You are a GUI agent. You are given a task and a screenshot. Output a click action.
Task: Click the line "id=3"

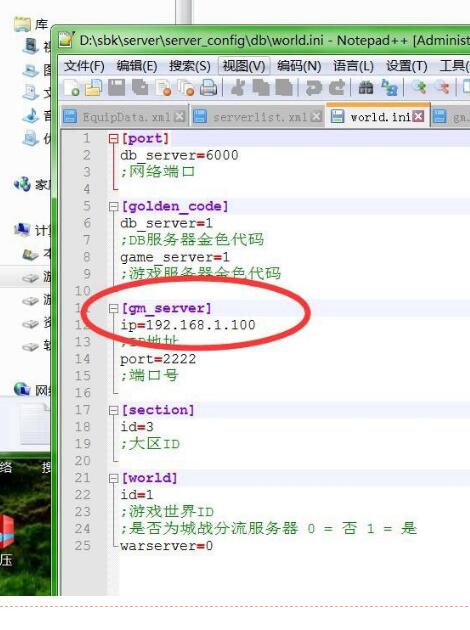[137, 427]
